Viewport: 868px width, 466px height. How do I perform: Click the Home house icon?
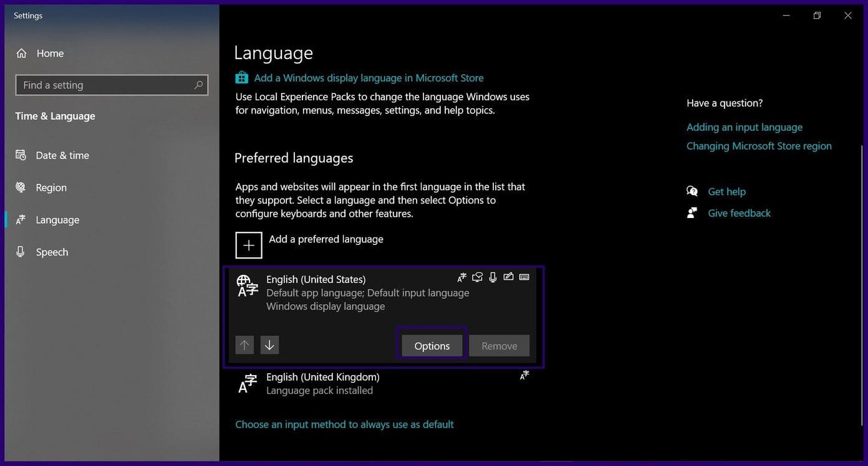21,54
